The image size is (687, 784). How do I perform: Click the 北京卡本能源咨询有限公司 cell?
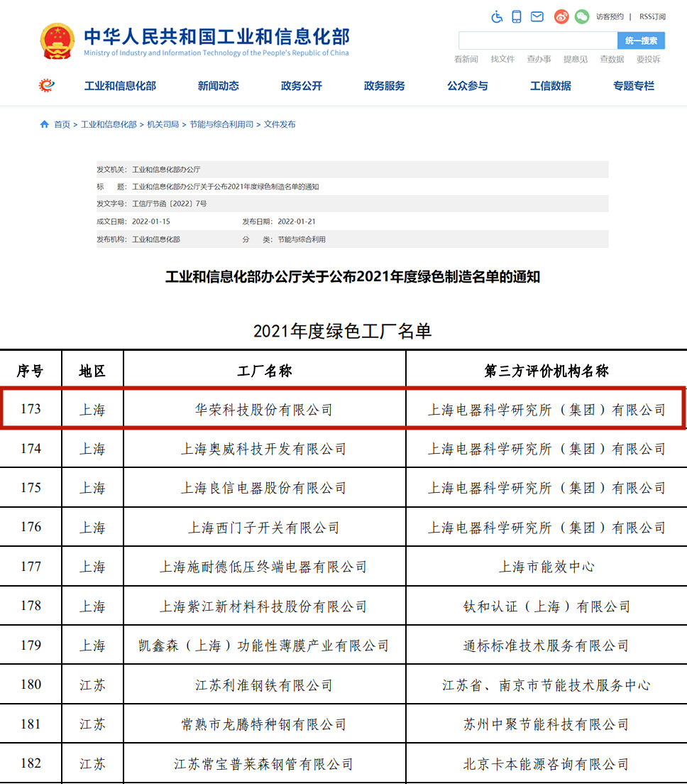[546, 763]
